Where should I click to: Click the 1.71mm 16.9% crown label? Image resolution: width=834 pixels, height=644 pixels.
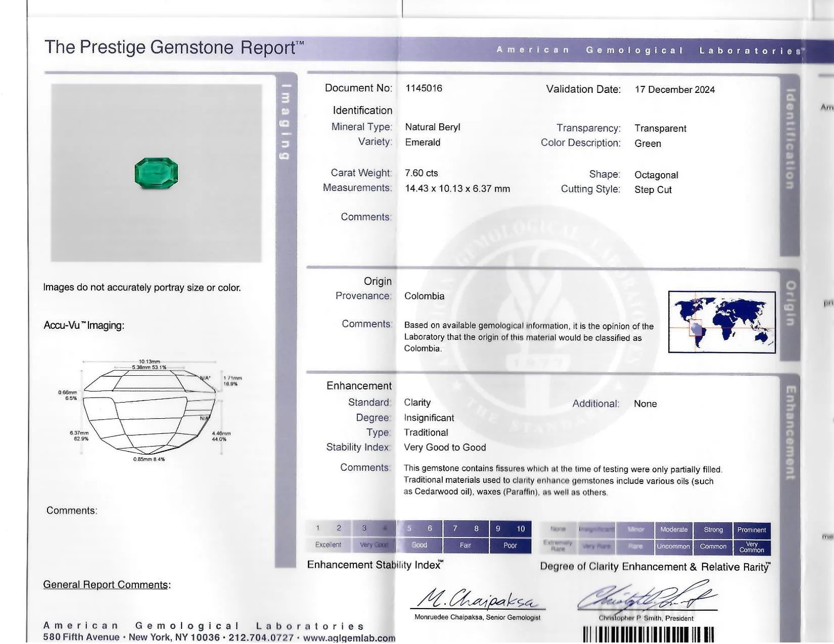pyautogui.click(x=233, y=381)
